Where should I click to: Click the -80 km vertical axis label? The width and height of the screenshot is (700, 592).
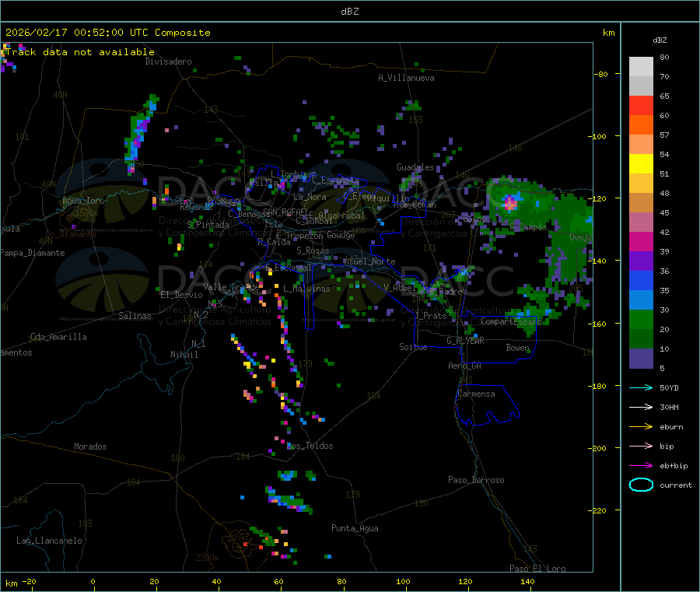pyautogui.click(x=600, y=74)
